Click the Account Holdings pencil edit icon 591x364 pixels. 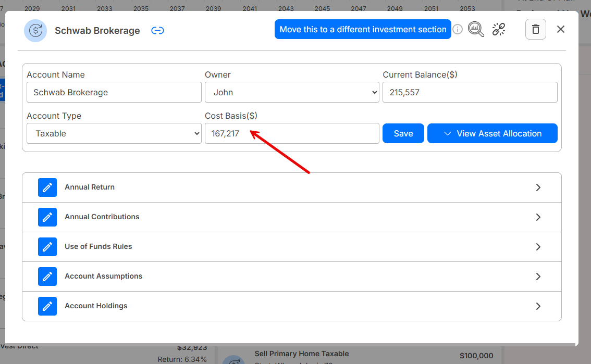[x=47, y=306]
